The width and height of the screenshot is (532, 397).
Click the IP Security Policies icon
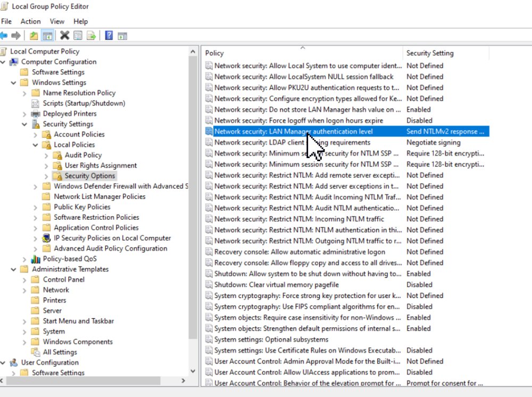point(46,238)
